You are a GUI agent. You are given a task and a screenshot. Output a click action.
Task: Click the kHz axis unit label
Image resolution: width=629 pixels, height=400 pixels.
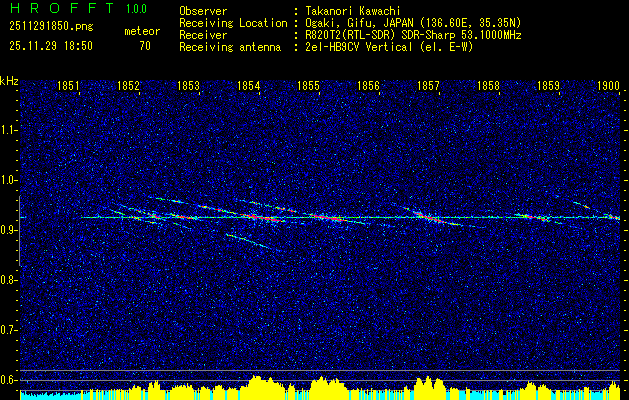[9, 81]
